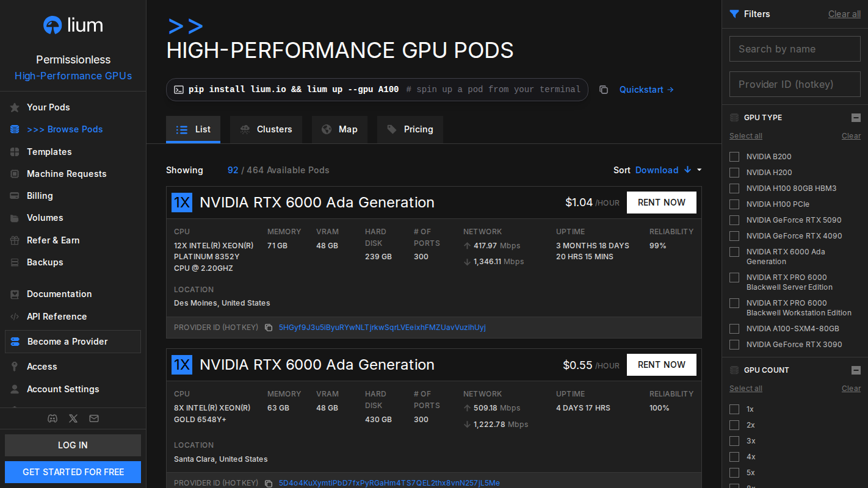868x488 pixels.
Task: Copy the pip install command
Action: pos(604,90)
